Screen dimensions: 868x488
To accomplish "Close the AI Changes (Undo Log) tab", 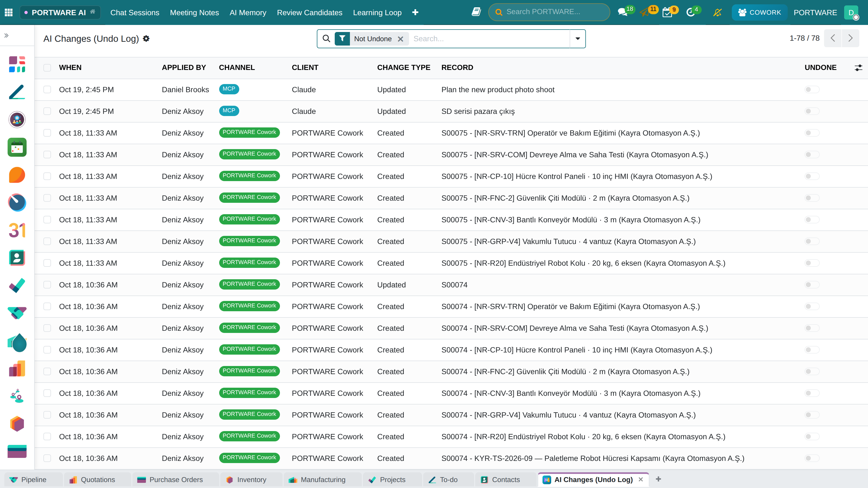I will [640, 479].
